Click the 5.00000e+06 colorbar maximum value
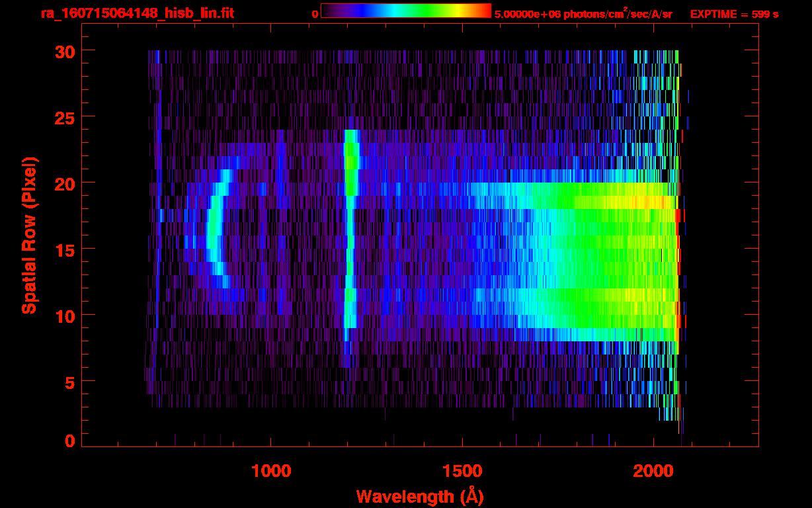 [x=526, y=14]
